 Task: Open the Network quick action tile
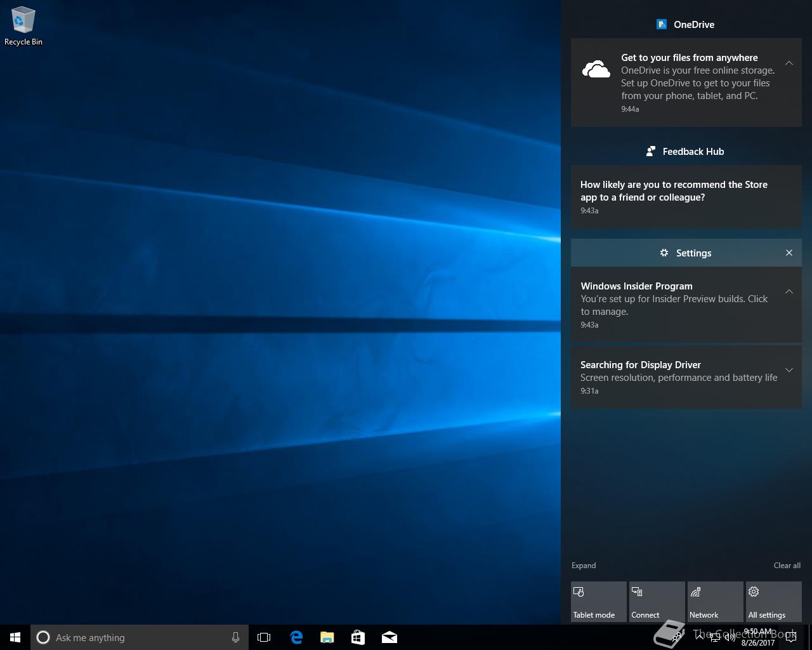(715, 602)
